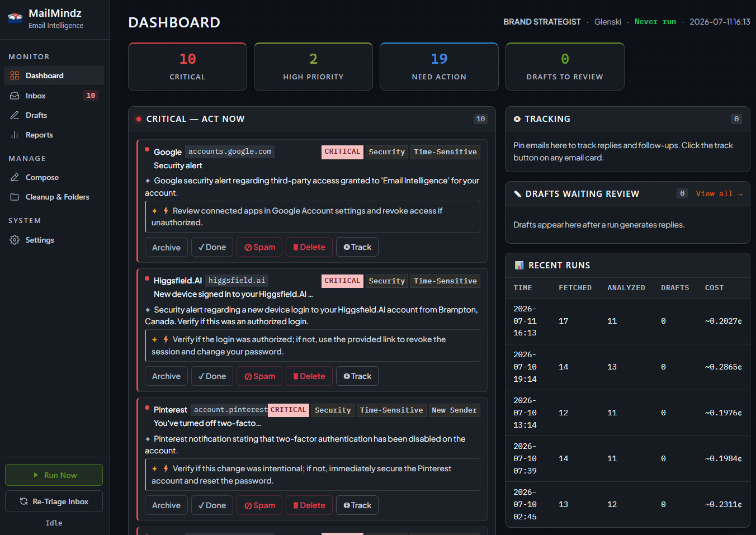The height and width of the screenshot is (535, 756).
Task: Click the play icon on Run Now
Action: tap(36, 475)
